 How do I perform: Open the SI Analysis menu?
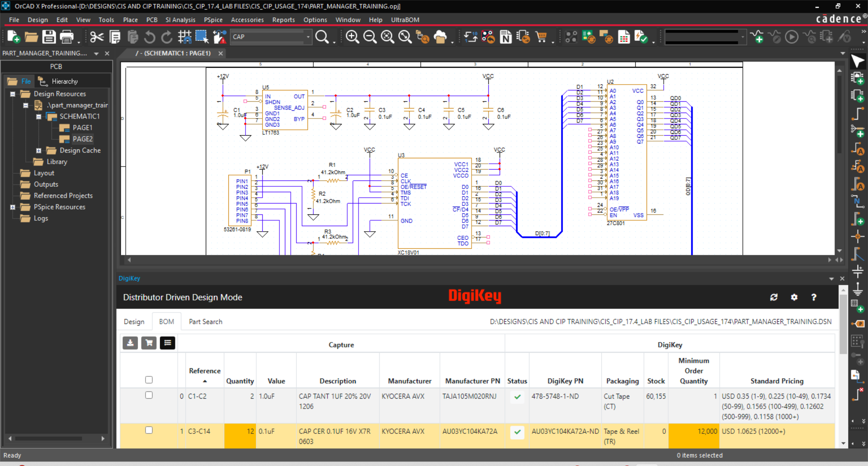click(180, 20)
